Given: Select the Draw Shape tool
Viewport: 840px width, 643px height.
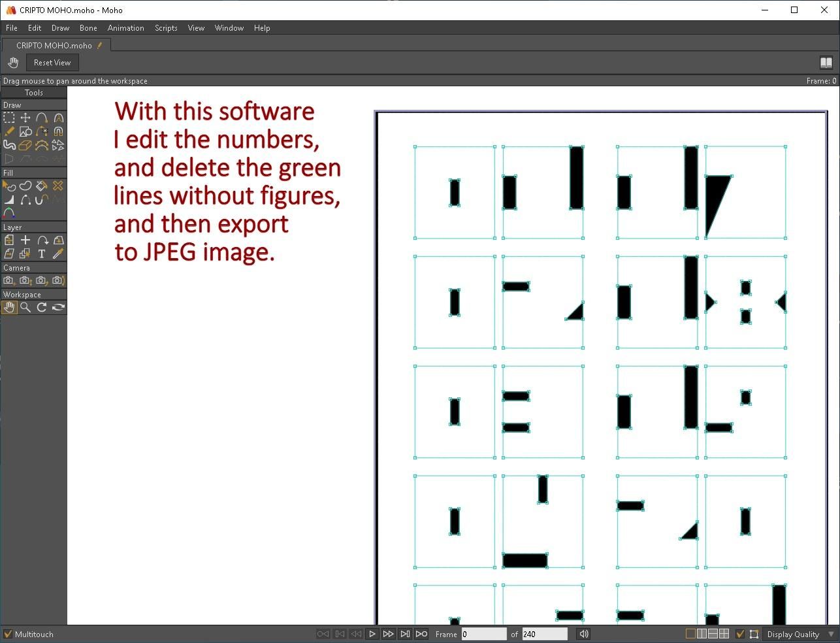Looking at the screenshot, I should [25, 131].
